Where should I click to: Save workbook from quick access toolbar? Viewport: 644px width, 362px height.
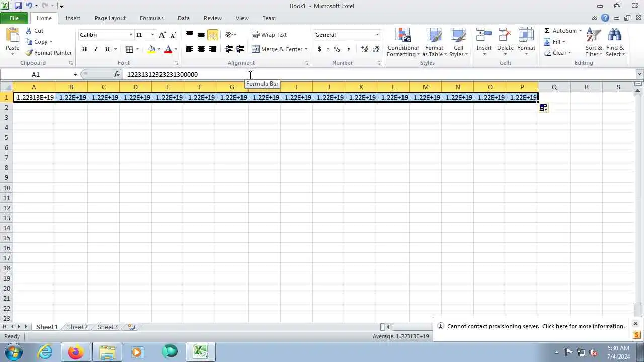18,6
